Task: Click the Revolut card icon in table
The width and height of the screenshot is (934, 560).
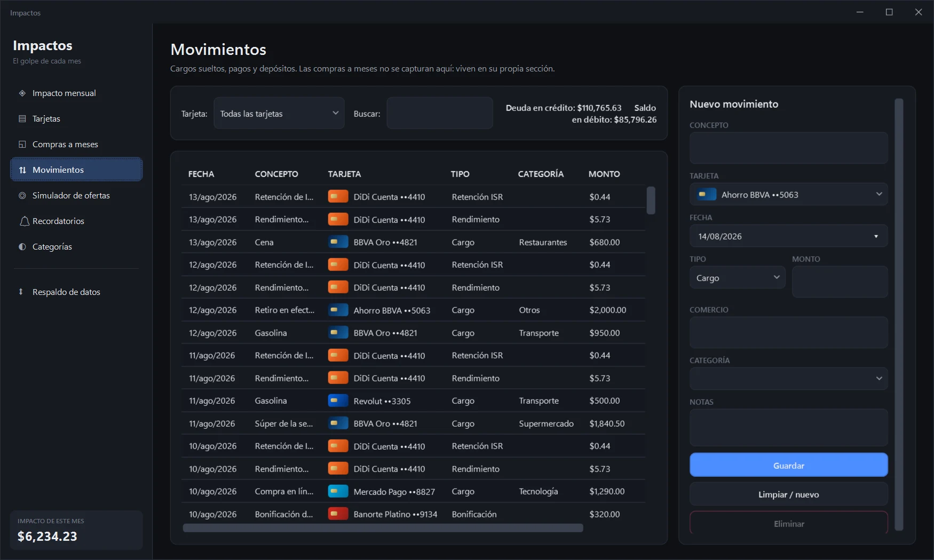Action: coord(338,401)
